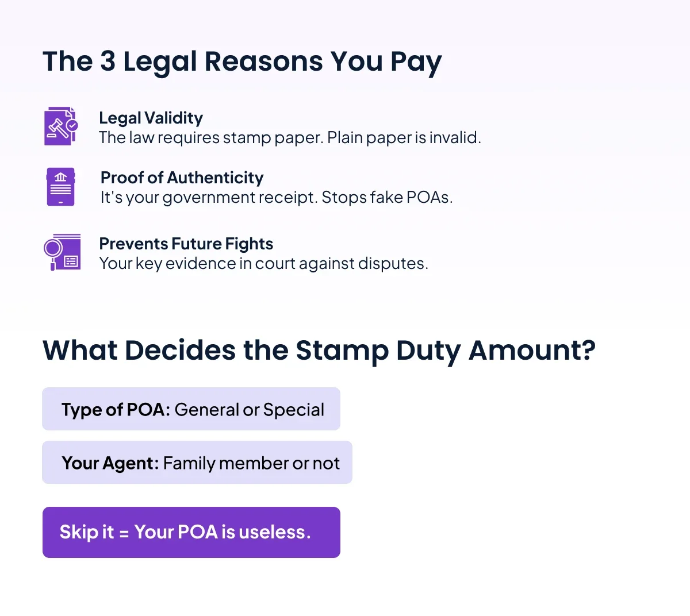The width and height of the screenshot is (690, 616).
Task: Click the "government receipt" description line
Action: 276,198
